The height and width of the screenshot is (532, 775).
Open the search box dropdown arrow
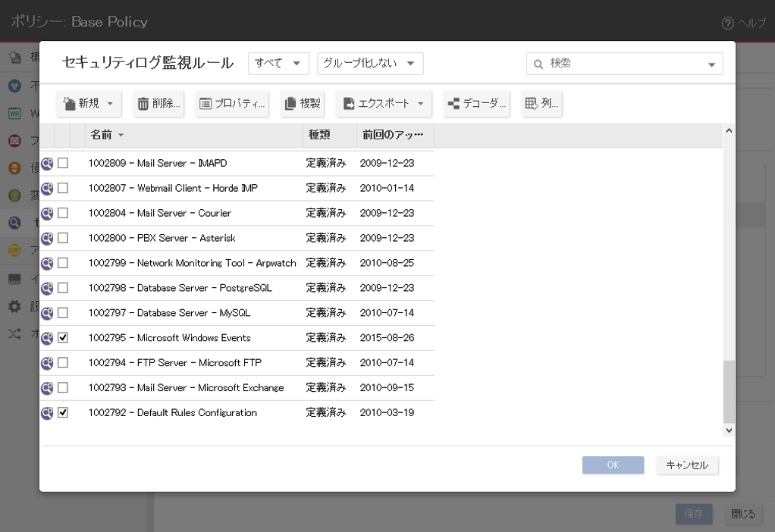pos(711,64)
